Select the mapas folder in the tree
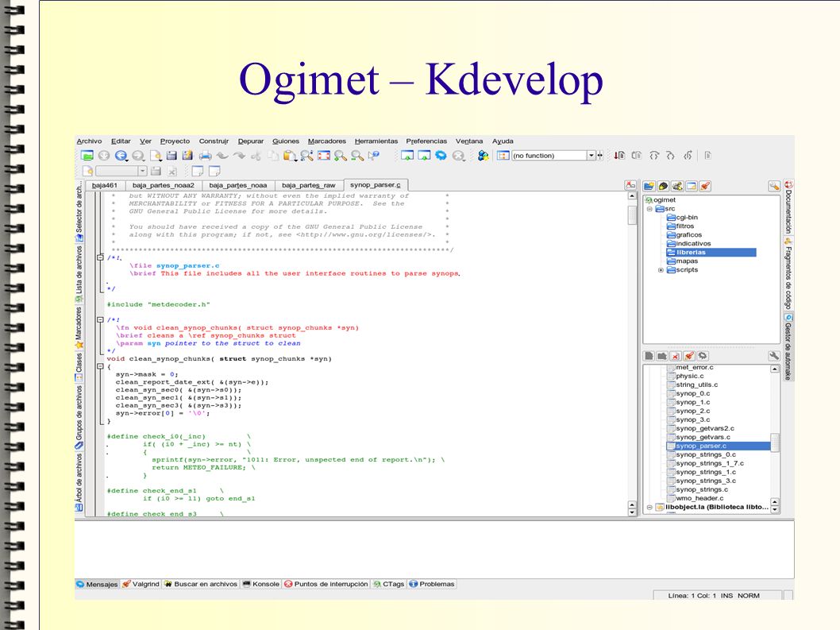This screenshot has height=630, width=840. pos(683,261)
